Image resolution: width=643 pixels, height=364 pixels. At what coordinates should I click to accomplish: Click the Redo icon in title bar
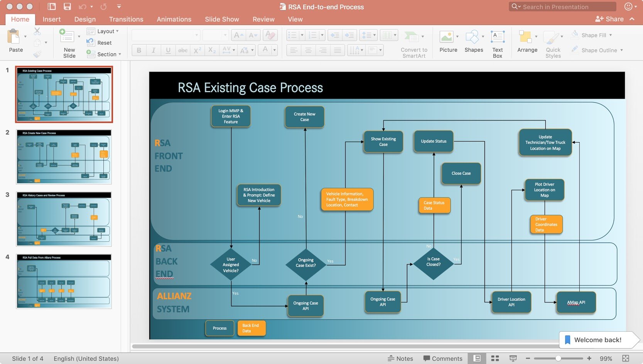(x=103, y=7)
